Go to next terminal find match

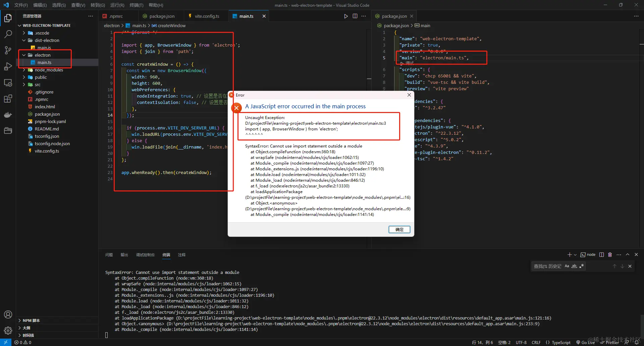click(622, 266)
